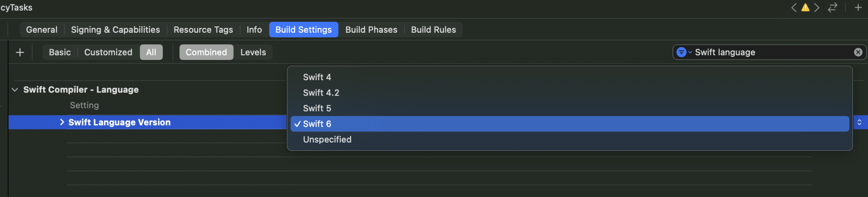Switch to the Build Phases tab

pyautogui.click(x=371, y=30)
